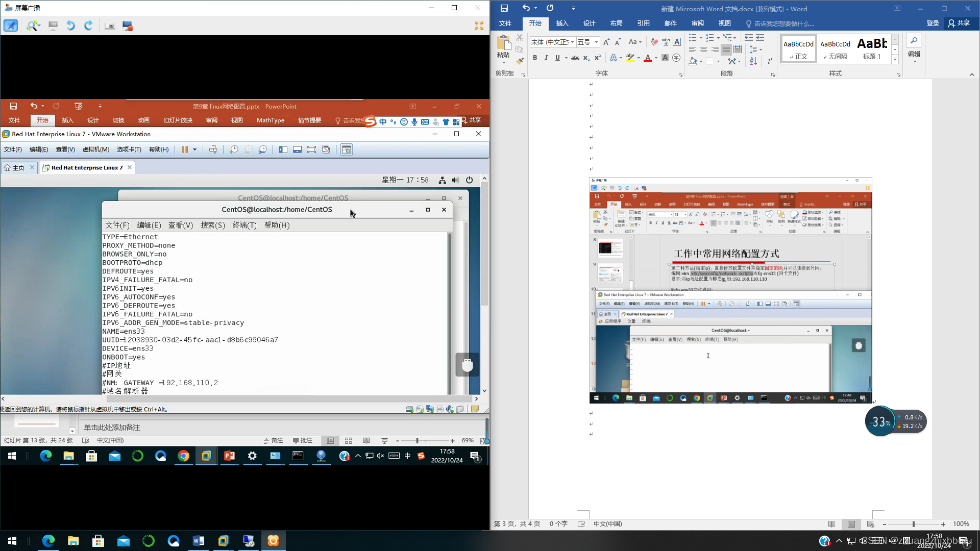Click Clear Formatting eraser icon
980x551 pixels.
(654, 42)
